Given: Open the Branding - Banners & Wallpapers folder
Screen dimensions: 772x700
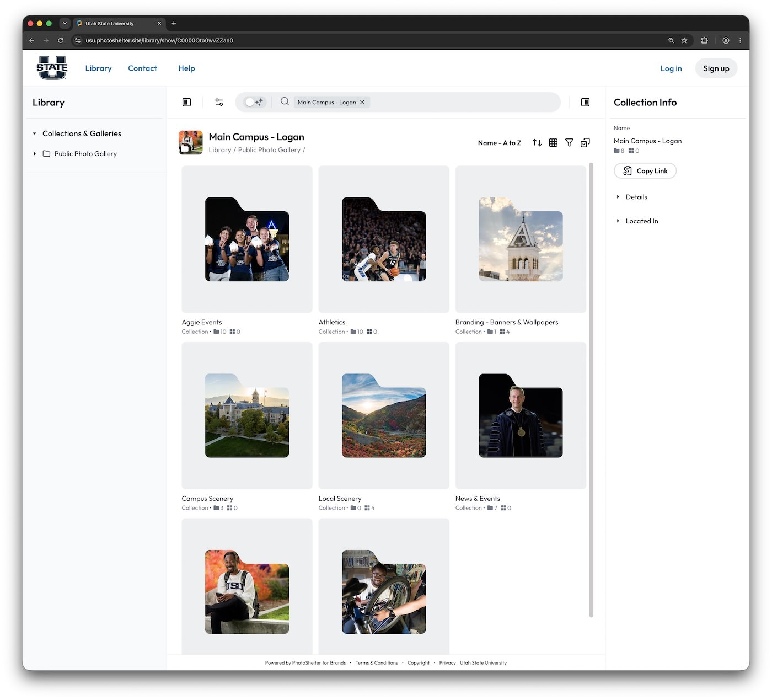Looking at the screenshot, I should pyautogui.click(x=521, y=239).
